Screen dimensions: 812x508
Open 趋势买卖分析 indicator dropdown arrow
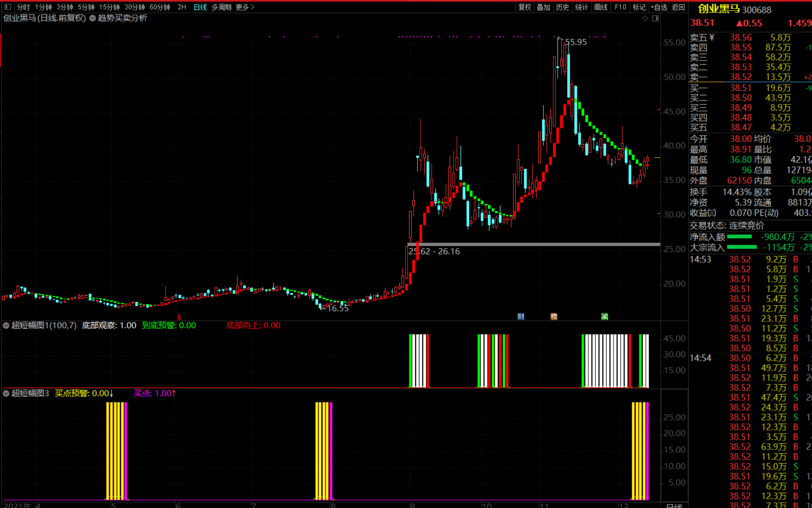pyautogui.click(x=93, y=18)
